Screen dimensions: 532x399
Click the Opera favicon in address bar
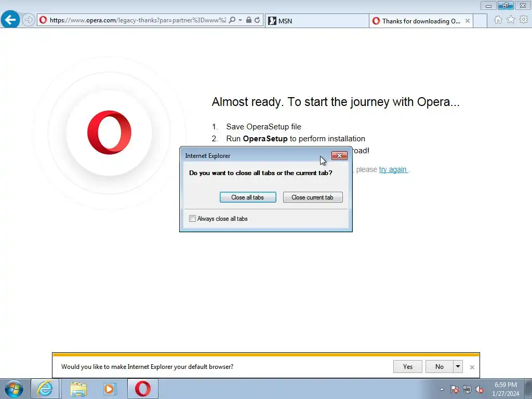[43, 20]
